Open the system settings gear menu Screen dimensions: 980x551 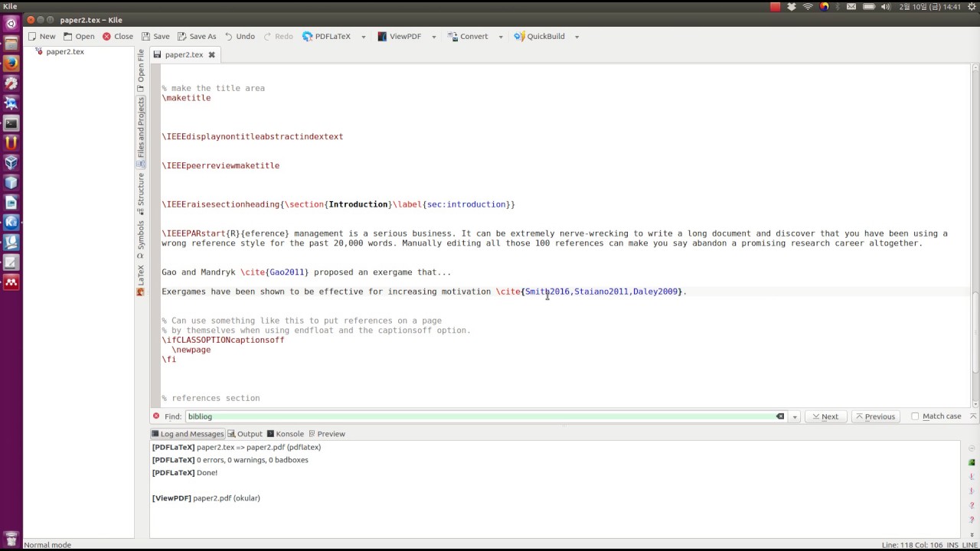970,7
